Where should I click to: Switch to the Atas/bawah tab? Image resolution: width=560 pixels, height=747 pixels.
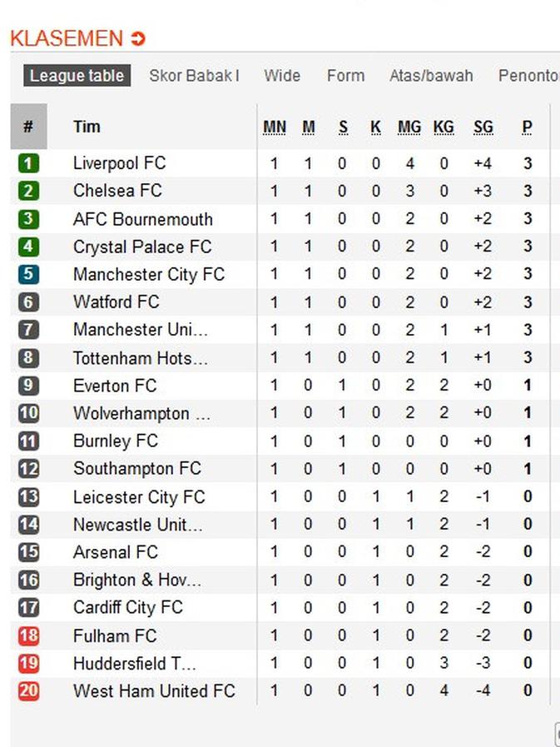[431, 76]
